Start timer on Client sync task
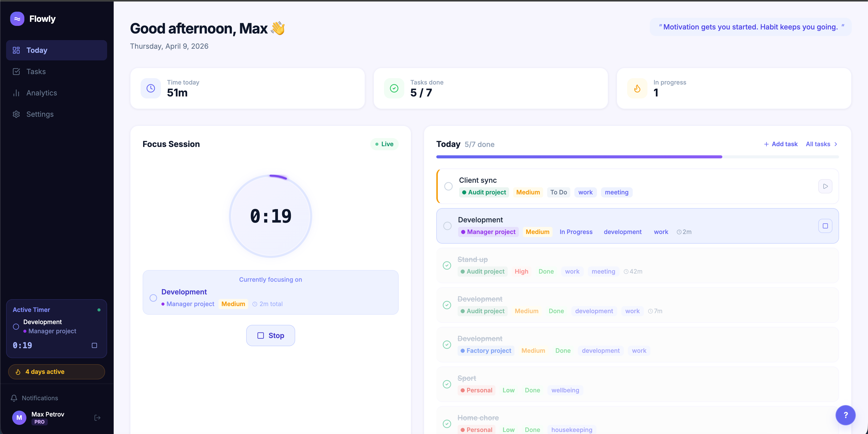The width and height of the screenshot is (868, 434). coord(825,186)
